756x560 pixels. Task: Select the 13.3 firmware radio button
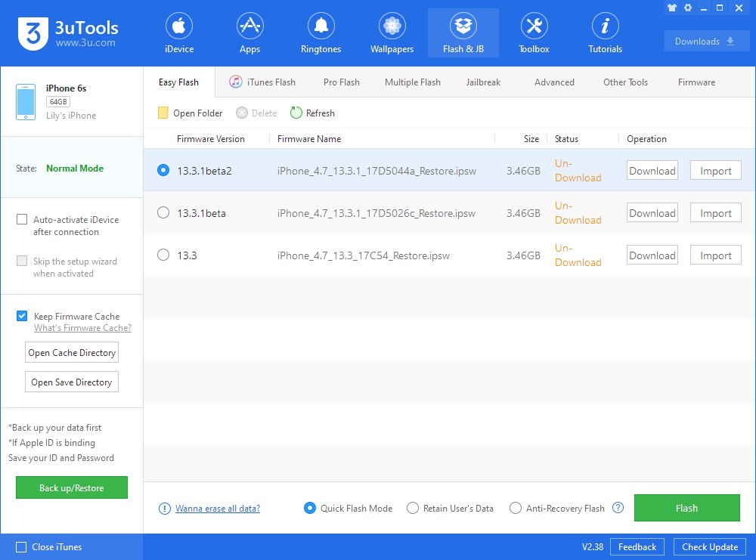point(163,255)
